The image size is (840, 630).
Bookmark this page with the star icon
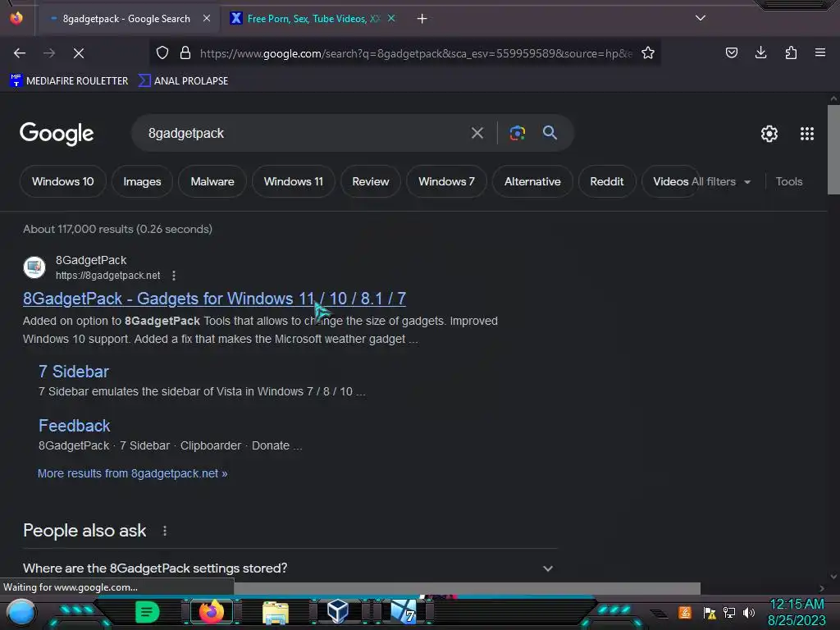tap(648, 53)
